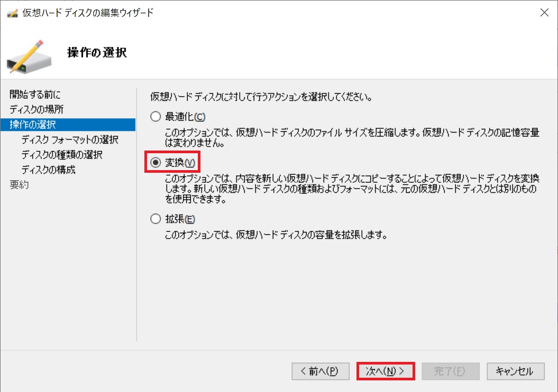The width and height of the screenshot is (558, 392).
Task: Click the disabled 完了(F) button
Action: 451,371
